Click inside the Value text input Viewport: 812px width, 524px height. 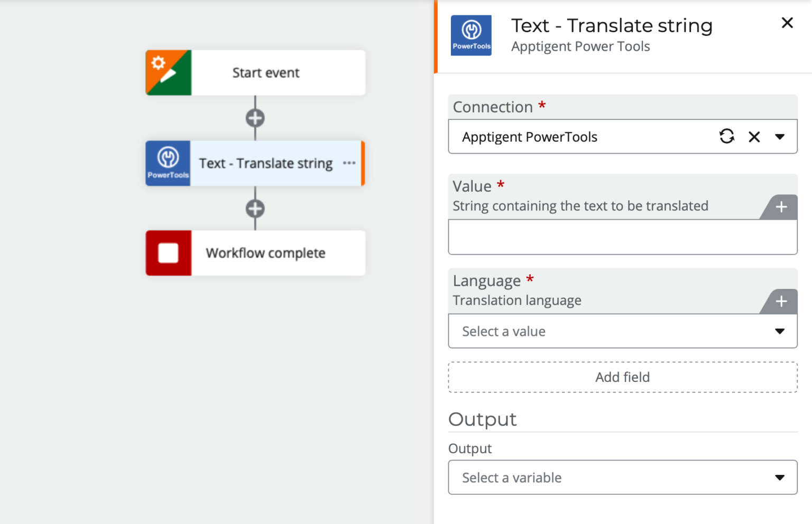[x=622, y=237]
